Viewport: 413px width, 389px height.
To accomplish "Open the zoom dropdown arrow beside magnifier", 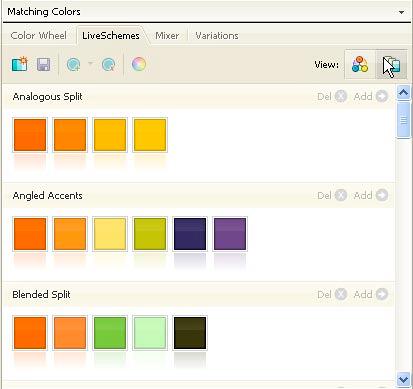I will click(x=90, y=63).
